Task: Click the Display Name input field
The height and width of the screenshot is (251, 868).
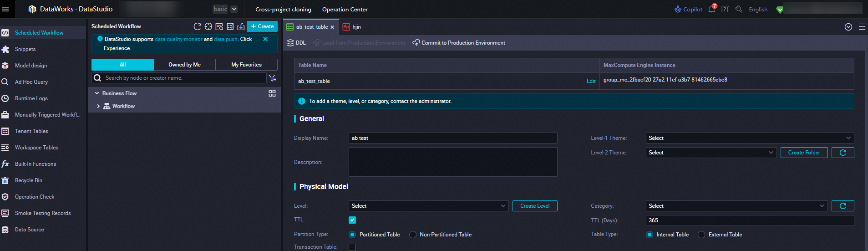Action: (x=452, y=138)
